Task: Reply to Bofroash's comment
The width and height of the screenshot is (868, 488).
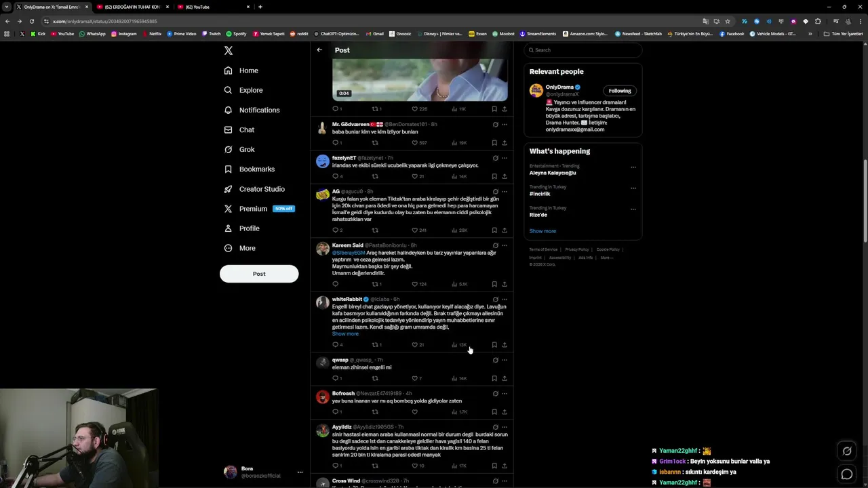Action: [335, 412]
